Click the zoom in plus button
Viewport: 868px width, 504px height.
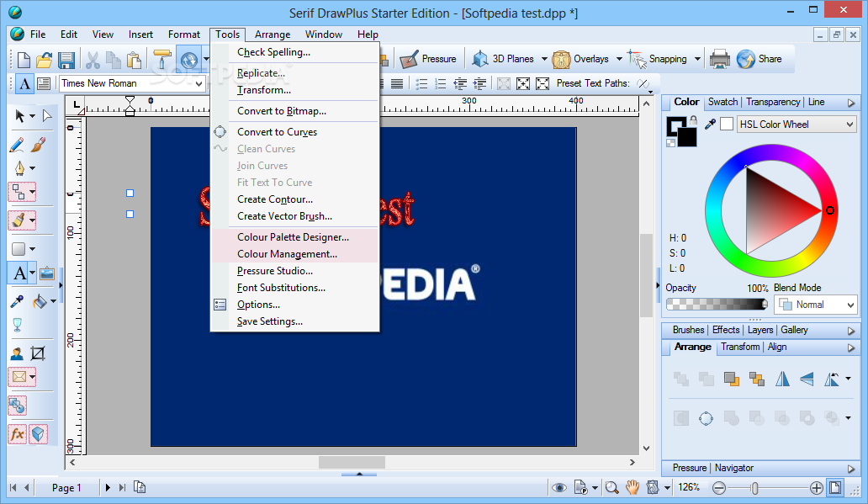(x=817, y=487)
